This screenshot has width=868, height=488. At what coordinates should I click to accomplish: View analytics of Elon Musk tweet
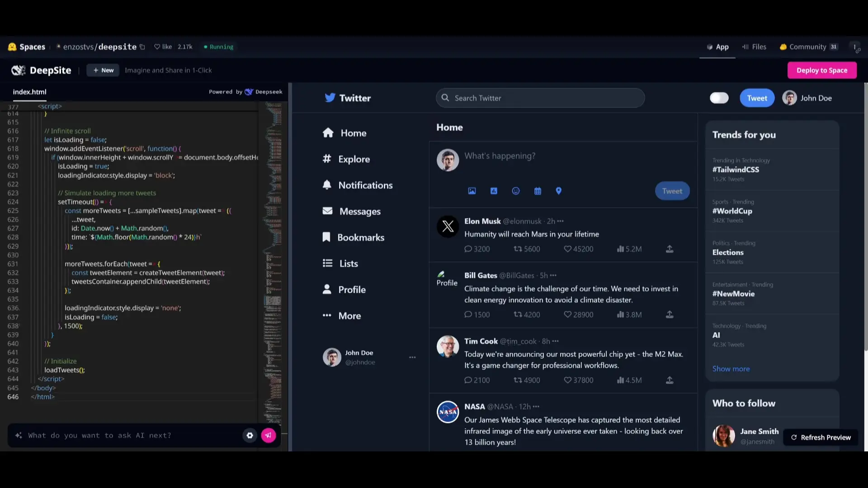click(629, 249)
